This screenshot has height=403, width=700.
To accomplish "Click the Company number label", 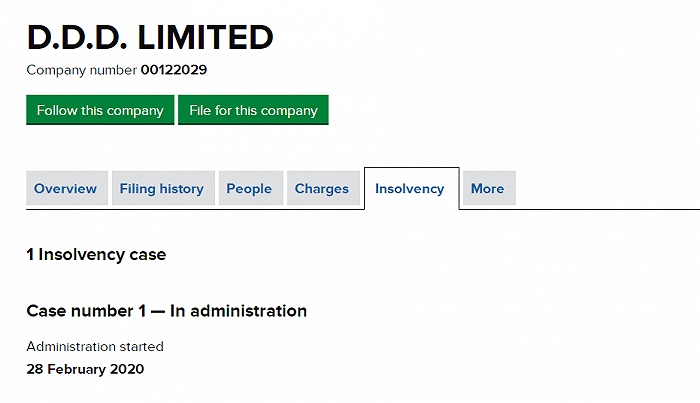I will pyautogui.click(x=82, y=70).
